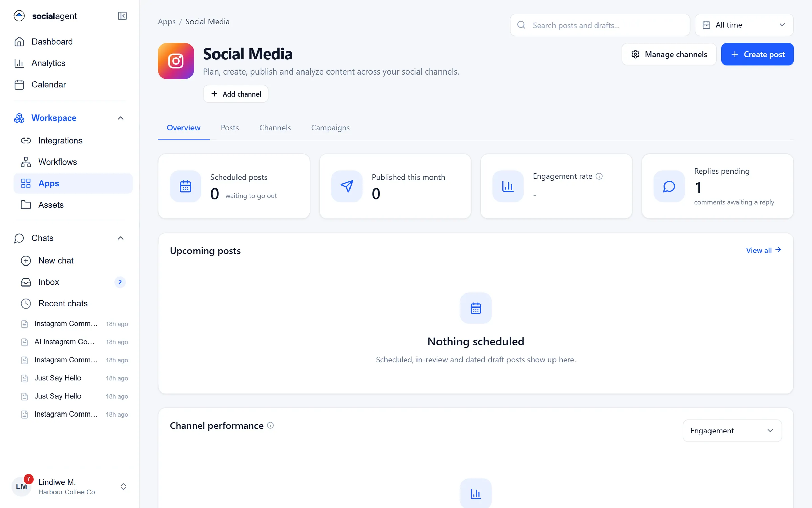
Task: Open the Engagement metric dropdown
Action: [732, 431]
